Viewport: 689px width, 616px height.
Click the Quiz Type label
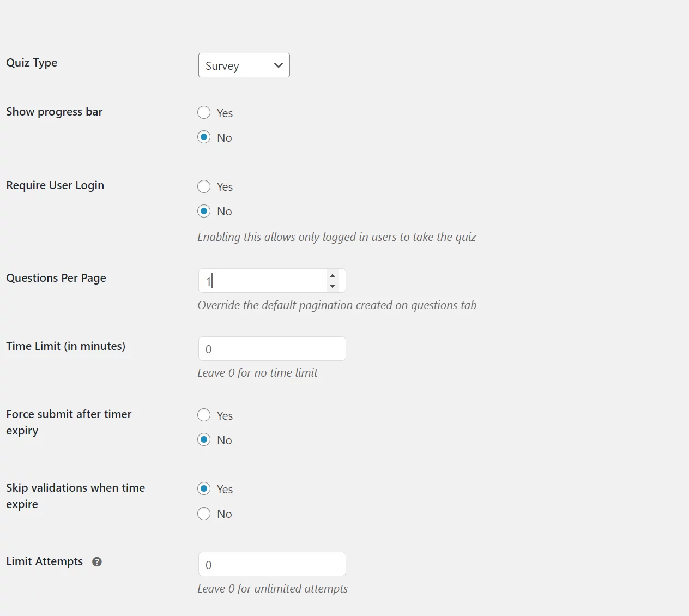pyautogui.click(x=31, y=62)
